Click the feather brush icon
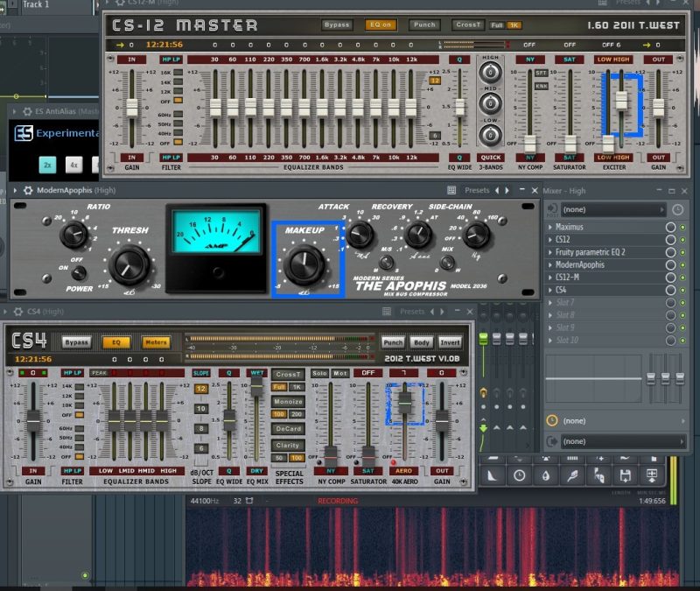The height and width of the screenshot is (591, 700). (x=572, y=475)
